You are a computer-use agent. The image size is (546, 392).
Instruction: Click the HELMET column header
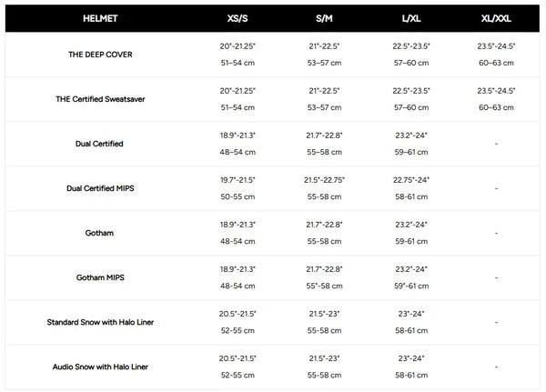(x=100, y=17)
